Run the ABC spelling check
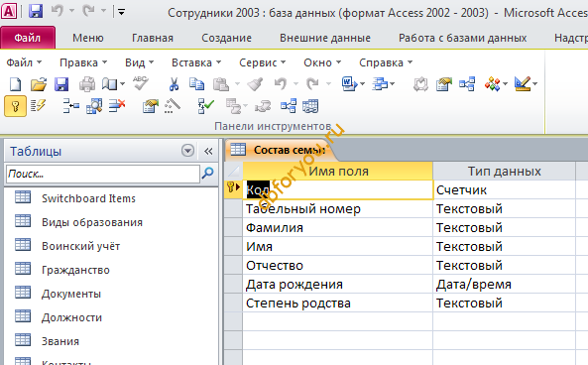This screenshot has width=588, height=365. [x=141, y=83]
